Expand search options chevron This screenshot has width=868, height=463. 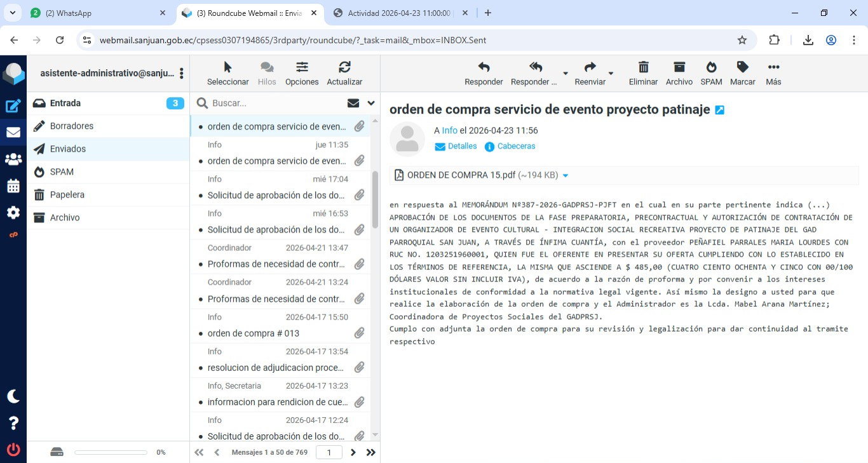coord(371,103)
